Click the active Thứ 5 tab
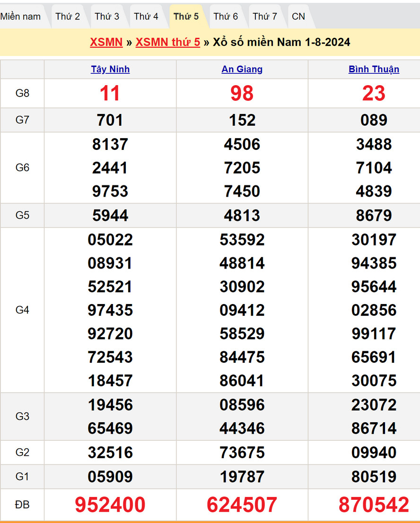This screenshot has width=420, height=523. point(186,17)
